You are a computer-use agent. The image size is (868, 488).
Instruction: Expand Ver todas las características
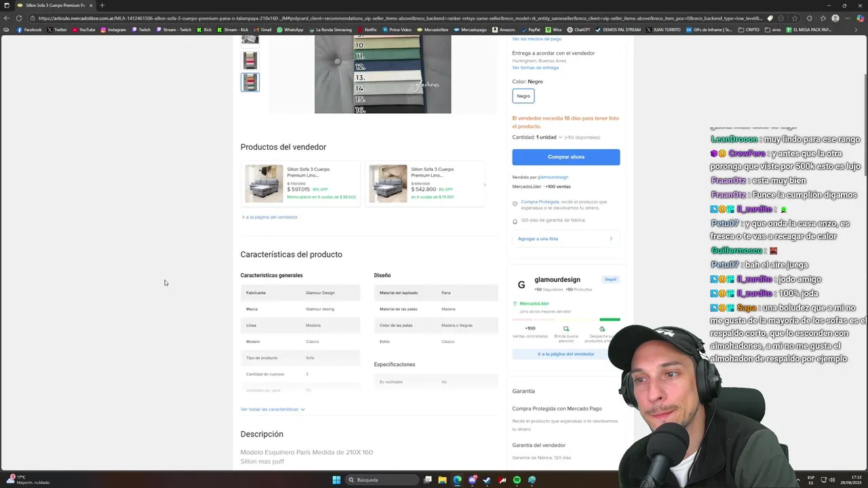[x=273, y=409]
